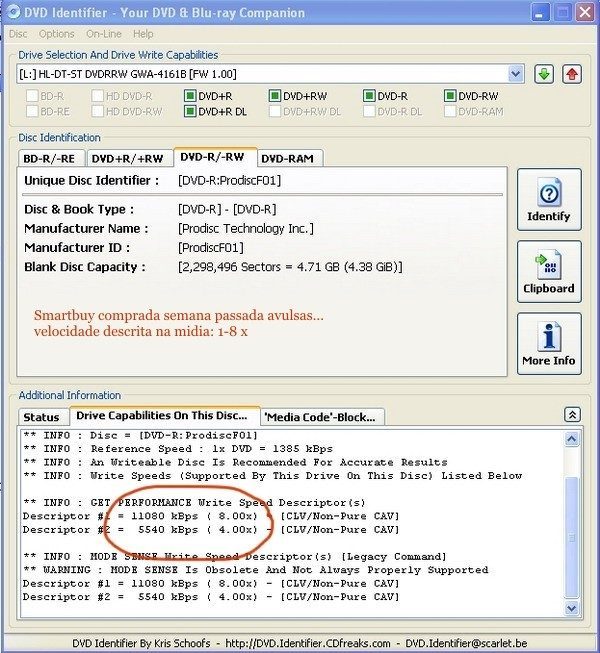Click the log vertical scrollbar thumb
This screenshot has width=600, height=653.
point(572,537)
